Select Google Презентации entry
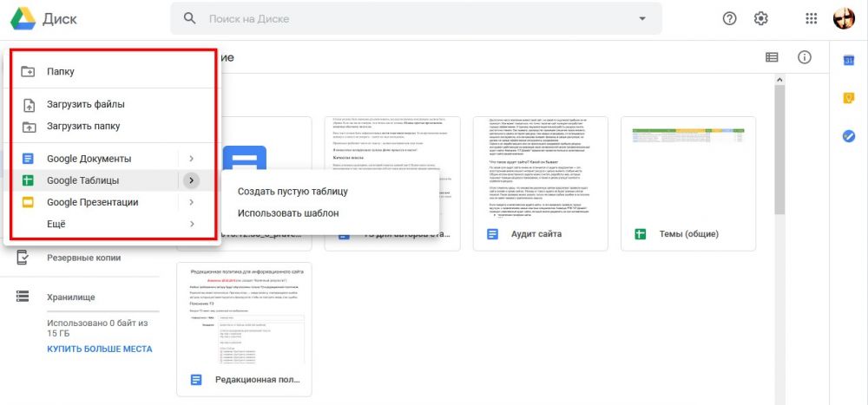868x405 pixels. tap(95, 203)
